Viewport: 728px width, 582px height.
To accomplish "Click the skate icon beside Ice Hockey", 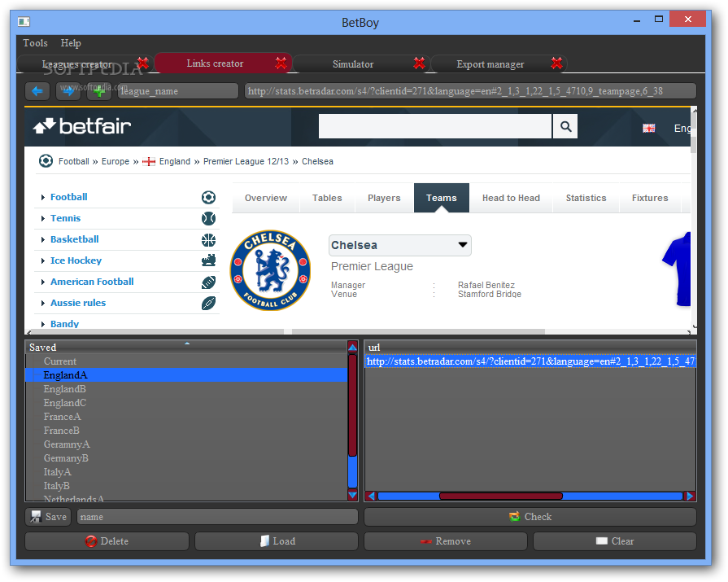I will pyautogui.click(x=208, y=260).
